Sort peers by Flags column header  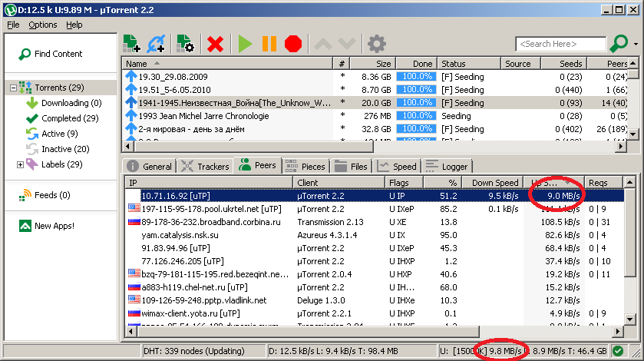point(405,183)
